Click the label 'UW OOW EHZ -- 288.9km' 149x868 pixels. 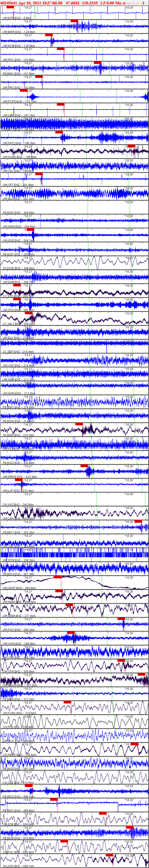point(19,644)
